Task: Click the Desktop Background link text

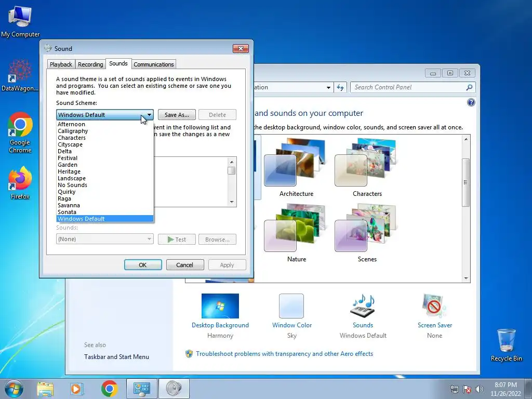Action: tap(220, 325)
